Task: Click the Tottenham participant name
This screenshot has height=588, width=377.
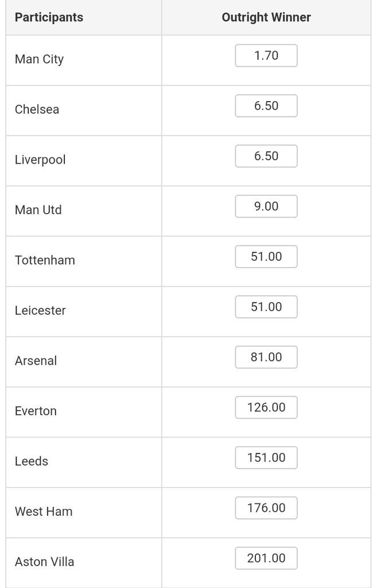Action: [x=45, y=260]
